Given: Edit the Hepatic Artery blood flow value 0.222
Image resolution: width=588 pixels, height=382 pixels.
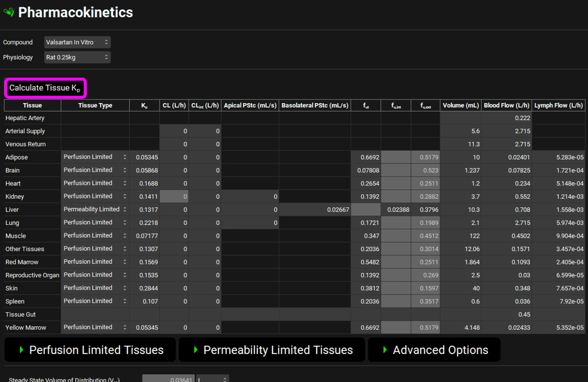Looking at the screenshot, I should point(507,118).
